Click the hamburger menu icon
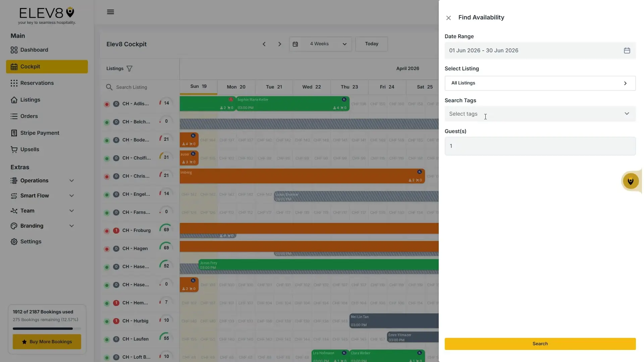644x362 pixels. (110, 12)
